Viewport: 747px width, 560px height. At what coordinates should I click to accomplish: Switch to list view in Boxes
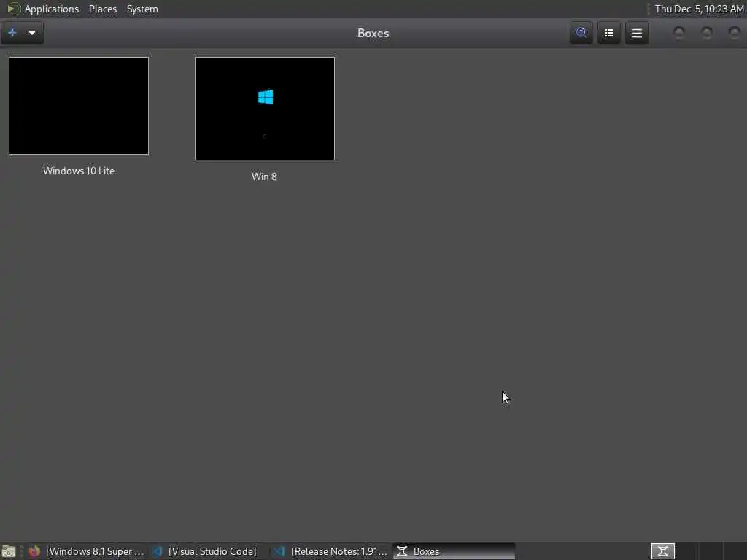click(x=609, y=33)
